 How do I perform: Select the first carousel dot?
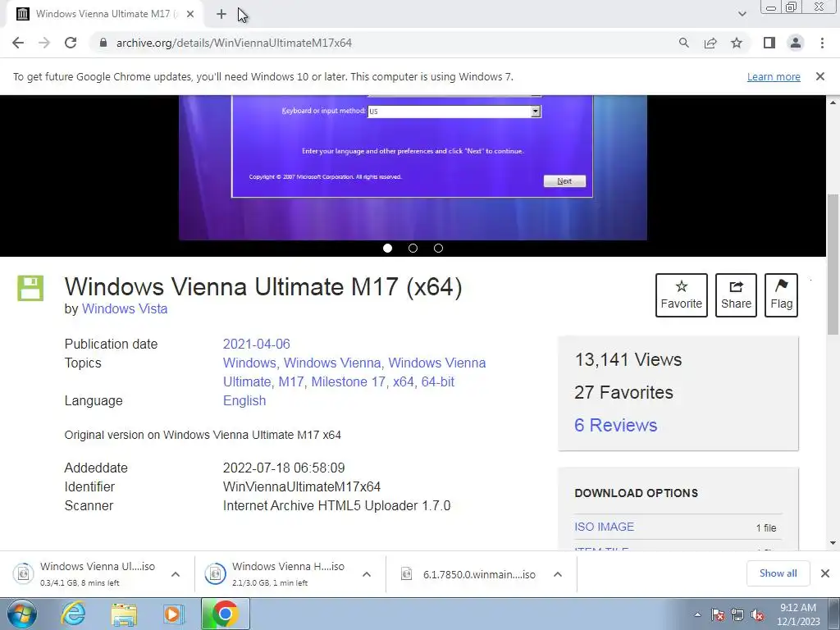point(387,248)
